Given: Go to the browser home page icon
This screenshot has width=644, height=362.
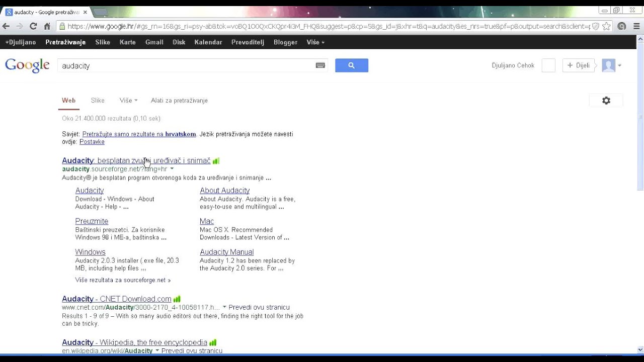Looking at the screenshot, I should coord(47,26).
